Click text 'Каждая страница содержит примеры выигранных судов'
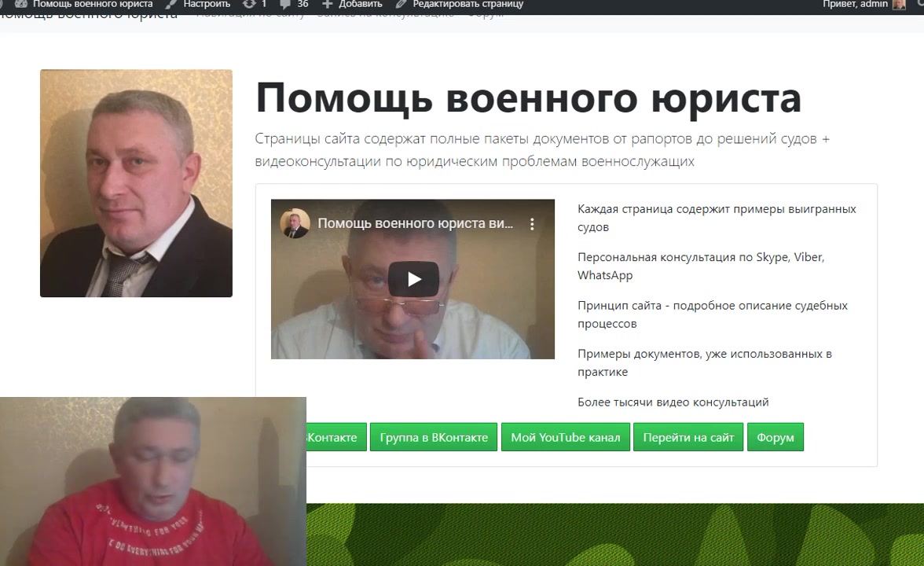The height and width of the screenshot is (566, 924). [x=717, y=219]
